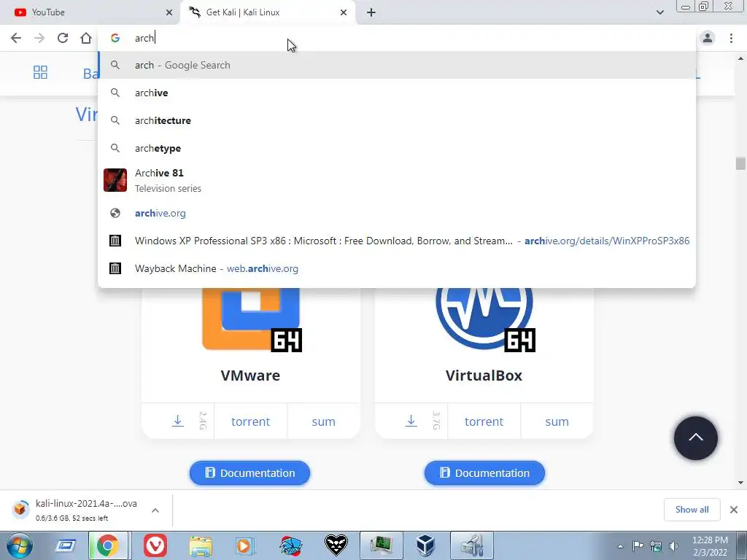This screenshot has height=560, width=747.
Task: Click the network tray icon
Action: click(x=656, y=546)
